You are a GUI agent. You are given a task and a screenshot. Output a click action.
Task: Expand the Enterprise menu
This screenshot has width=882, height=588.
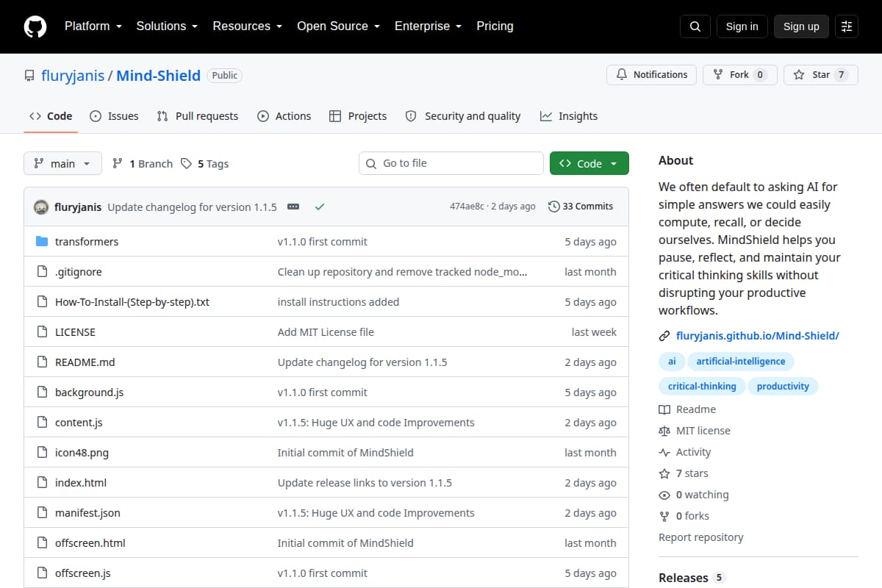click(x=428, y=26)
